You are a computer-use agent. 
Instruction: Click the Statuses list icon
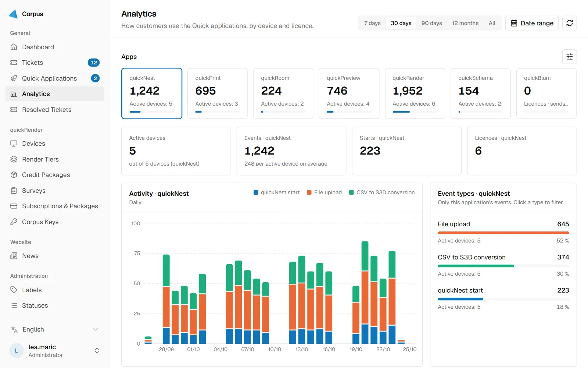(14, 305)
